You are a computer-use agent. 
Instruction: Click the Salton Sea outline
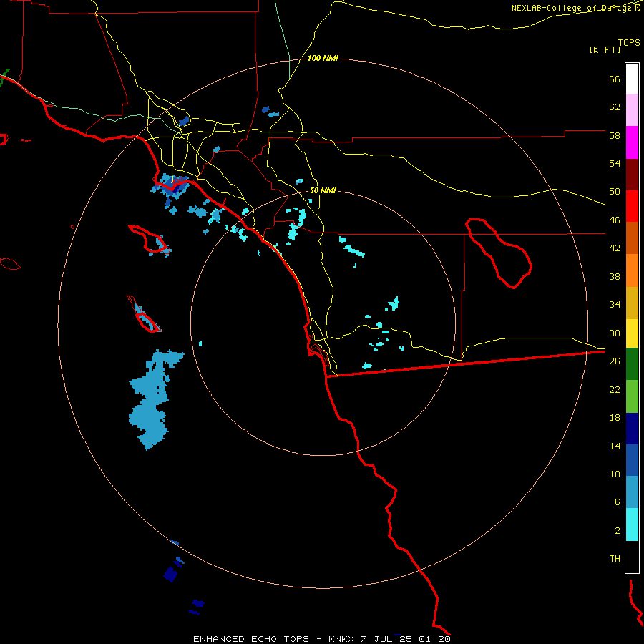(499, 253)
